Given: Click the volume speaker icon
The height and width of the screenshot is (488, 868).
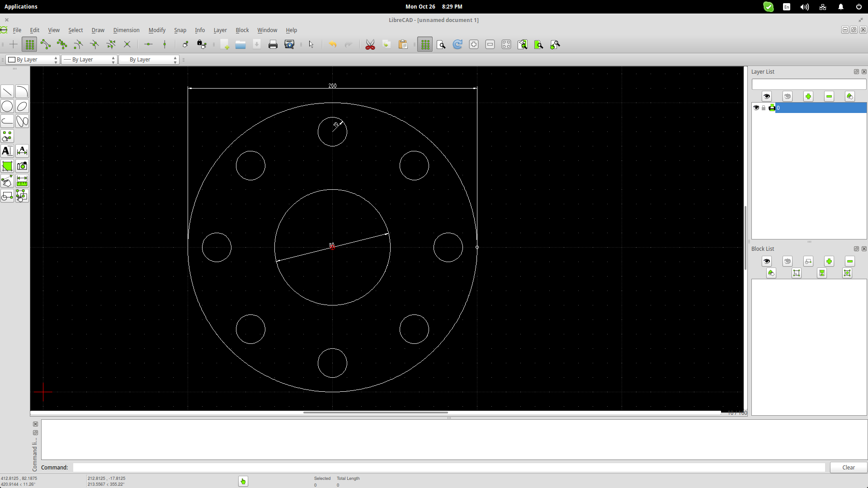Looking at the screenshot, I should pyautogui.click(x=804, y=7).
